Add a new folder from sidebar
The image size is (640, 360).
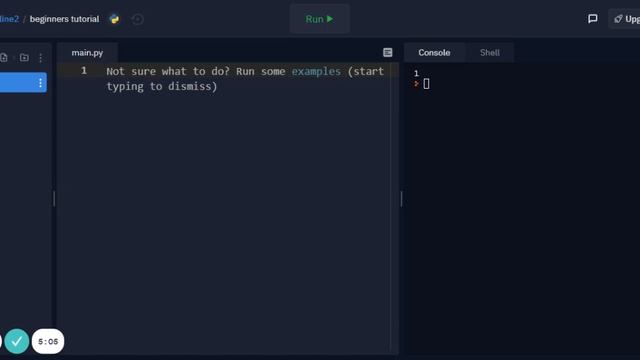pyautogui.click(x=24, y=58)
